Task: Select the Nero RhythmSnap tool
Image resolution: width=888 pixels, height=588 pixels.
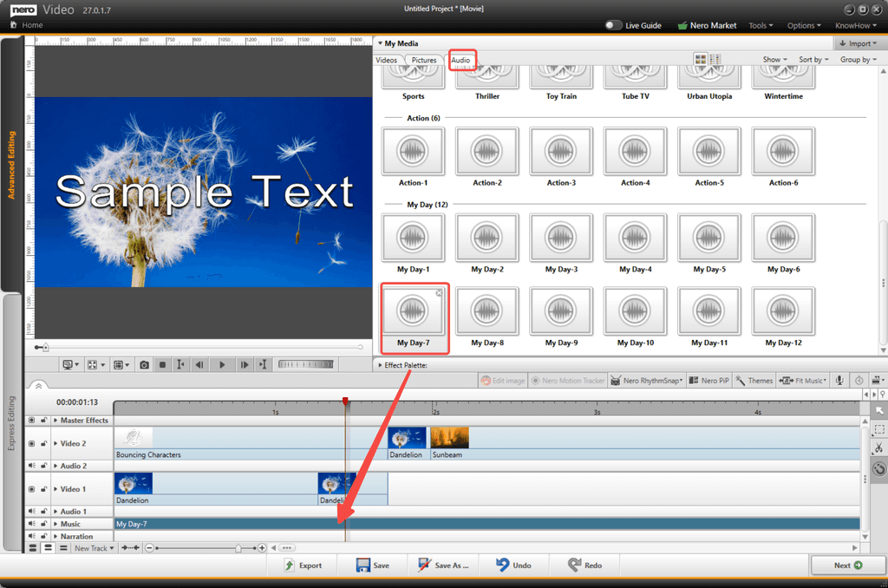Action: click(x=648, y=380)
